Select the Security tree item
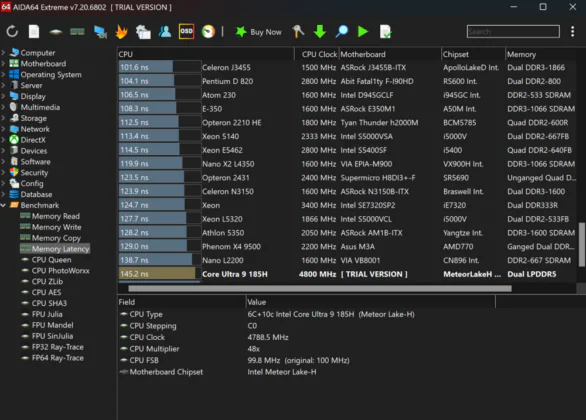Screen dimensions: 586x420 pyautogui.click(x=34, y=173)
